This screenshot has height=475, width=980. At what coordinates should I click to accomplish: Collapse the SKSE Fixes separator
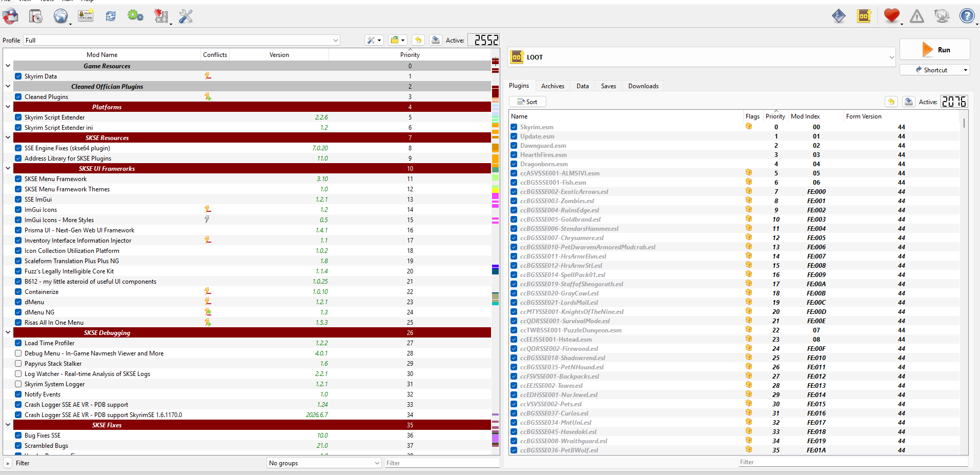tap(8, 425)
